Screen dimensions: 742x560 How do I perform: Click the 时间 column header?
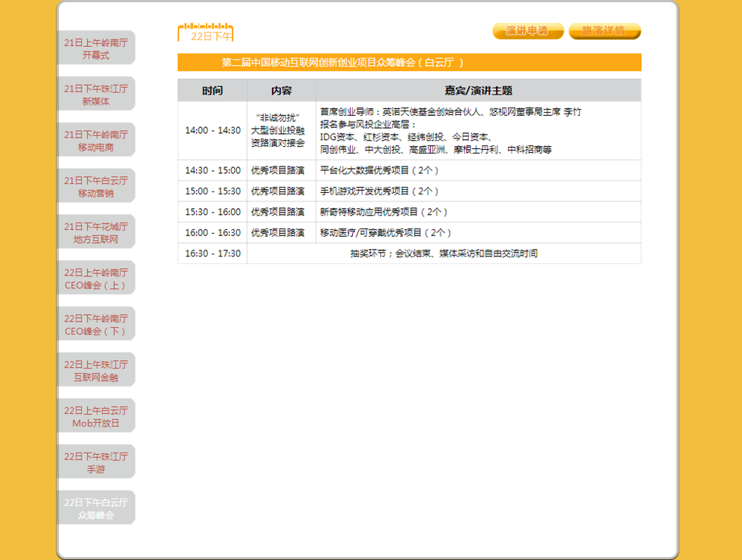(213, 90)
